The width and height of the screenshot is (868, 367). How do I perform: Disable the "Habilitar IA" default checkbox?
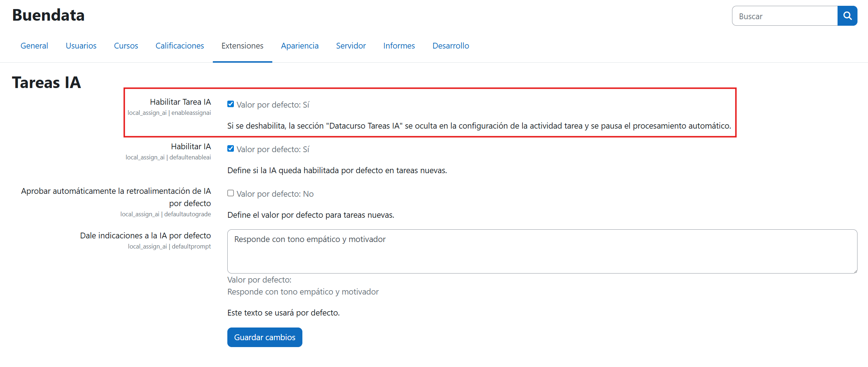click(x=231, y=148)
